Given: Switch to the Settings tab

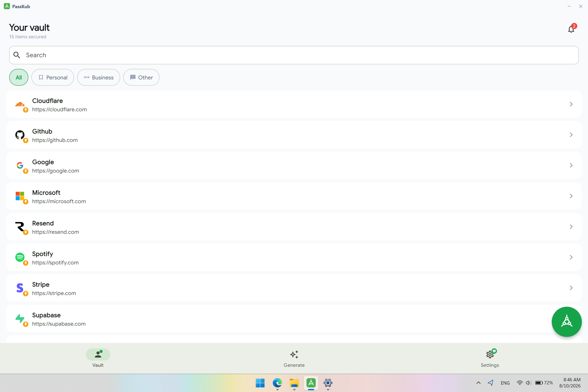Looking at the screenshot, I should pos(490,358).
